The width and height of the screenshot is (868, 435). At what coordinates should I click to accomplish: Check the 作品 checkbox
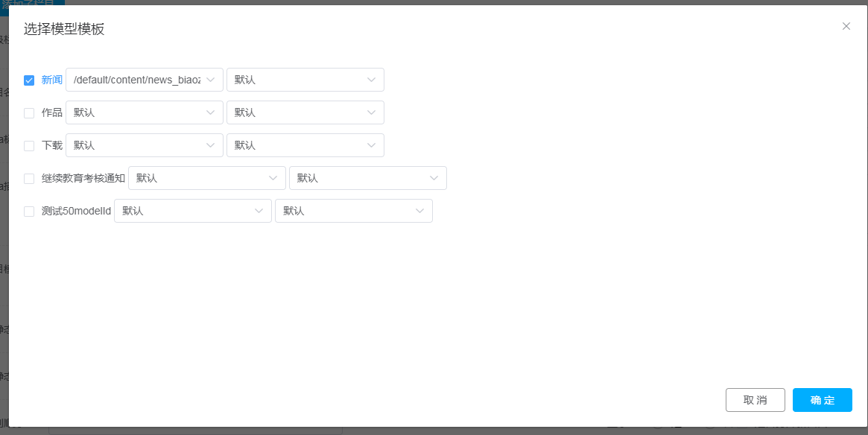click(29, 113)
